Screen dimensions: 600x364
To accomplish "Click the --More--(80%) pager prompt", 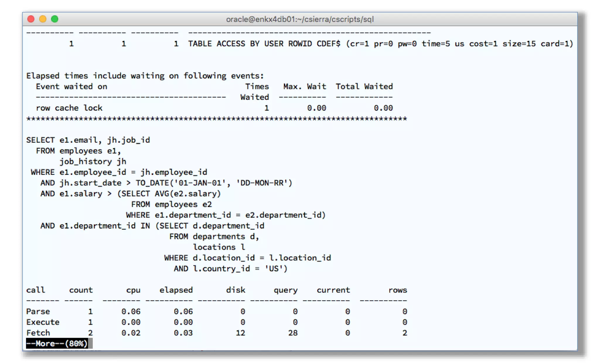I will (x=57, y=343).
